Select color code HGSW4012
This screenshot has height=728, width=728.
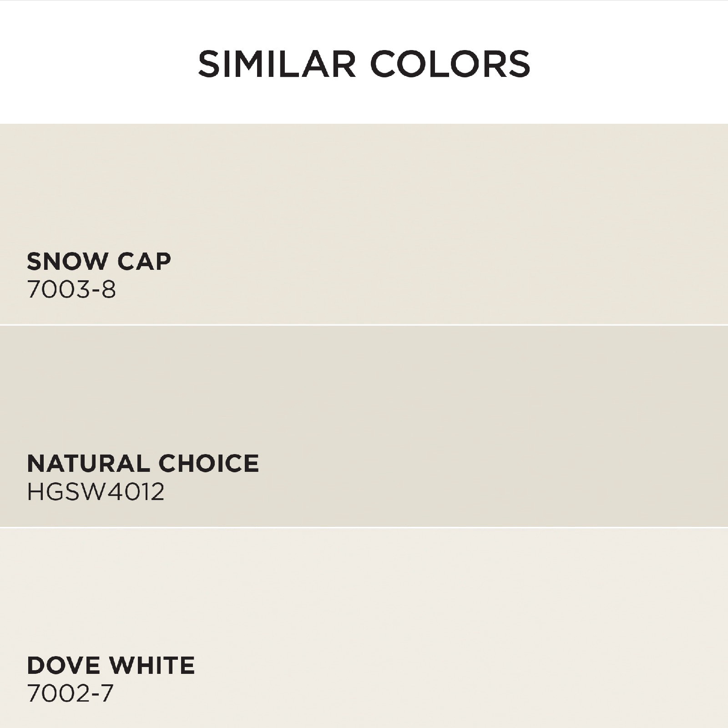96,492
